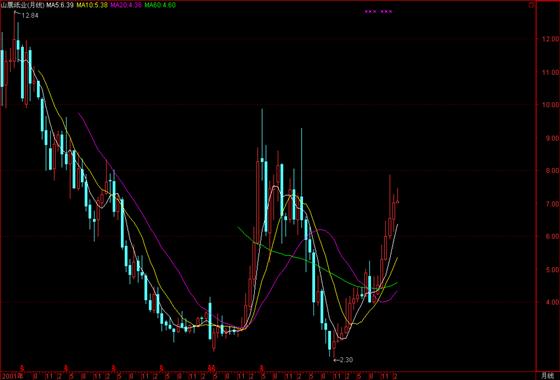
Task: Click the fifth red event marker above time axis
Action: 212,368
